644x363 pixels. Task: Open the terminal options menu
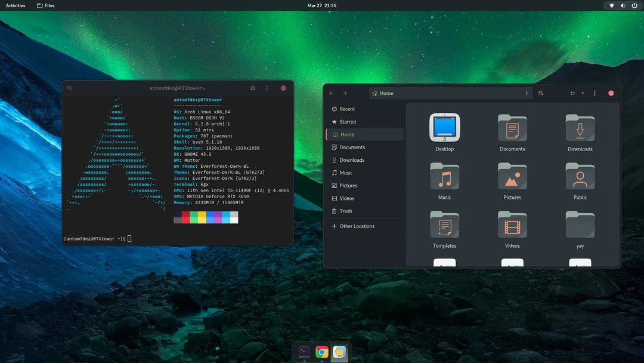(x=267, y=88)
